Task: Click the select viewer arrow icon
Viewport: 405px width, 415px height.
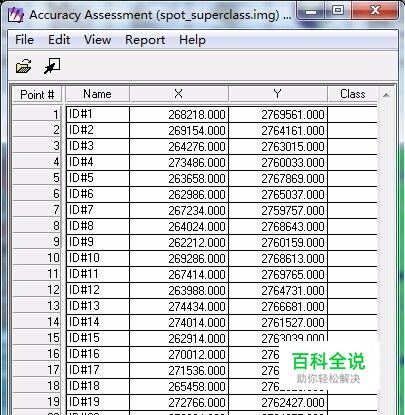Action: click(x=52, y=66)
